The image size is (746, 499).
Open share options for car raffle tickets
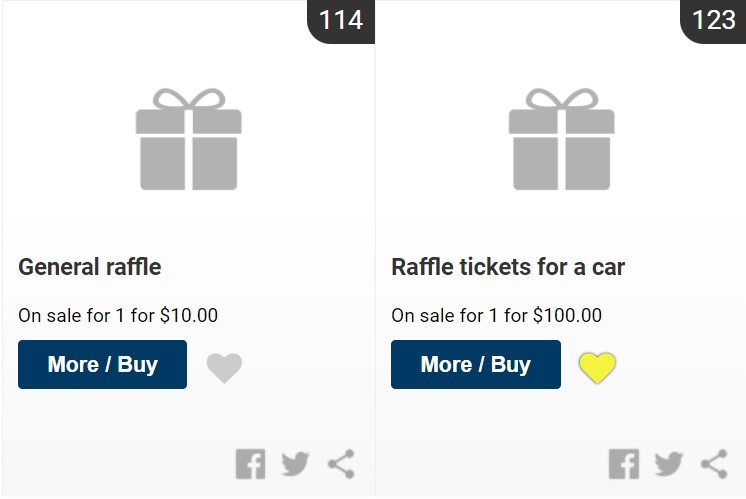tap(714, 464)
